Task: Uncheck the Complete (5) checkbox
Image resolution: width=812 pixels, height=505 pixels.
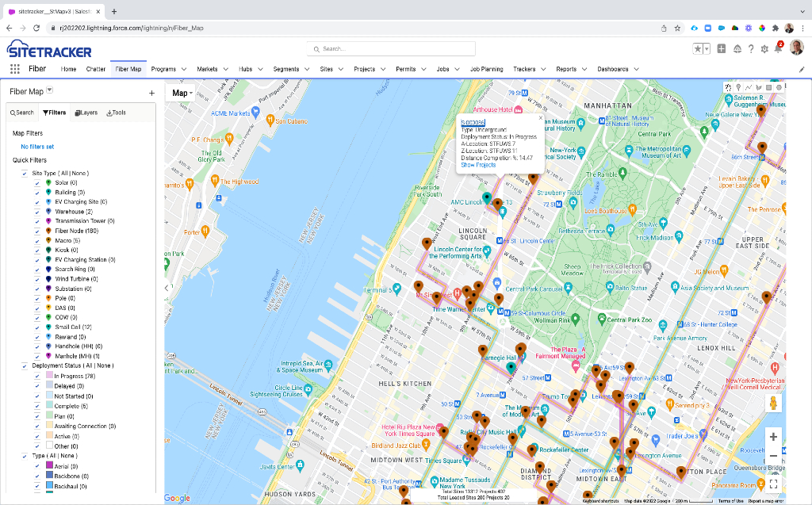Action: pos(37,407)
